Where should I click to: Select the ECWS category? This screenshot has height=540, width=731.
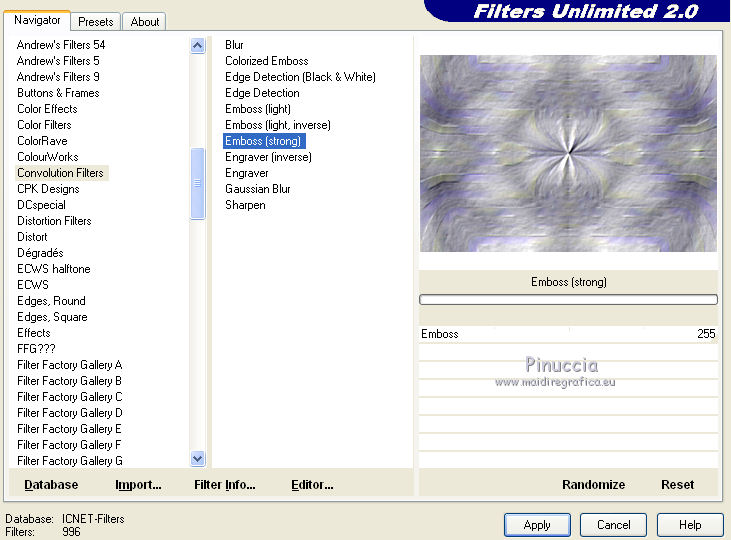(33, 285)
